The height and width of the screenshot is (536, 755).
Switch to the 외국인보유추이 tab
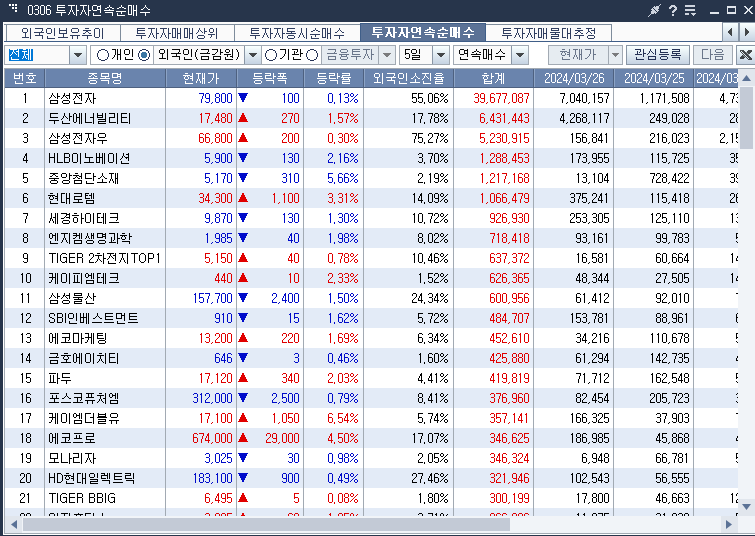(63, 33)
